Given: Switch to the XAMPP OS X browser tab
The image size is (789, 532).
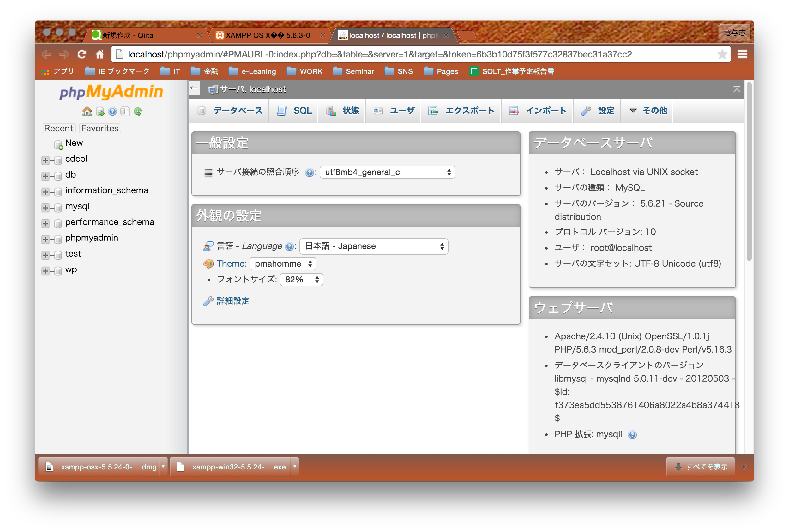Looking at the screenshot, I should coord(270,35).
